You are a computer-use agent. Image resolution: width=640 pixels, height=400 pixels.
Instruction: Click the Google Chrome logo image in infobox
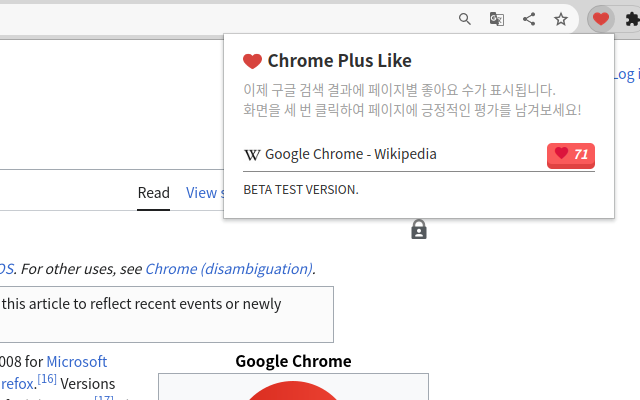tap(293, 390)
